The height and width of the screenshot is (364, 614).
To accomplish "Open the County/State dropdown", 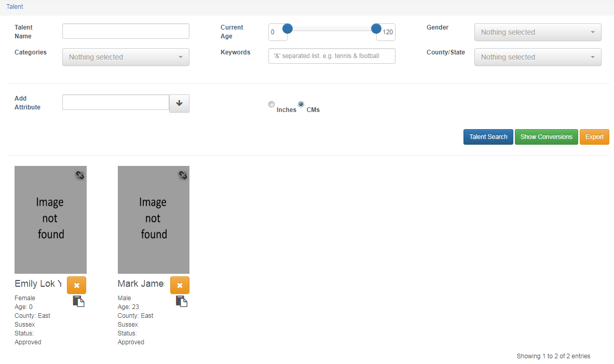I will click(538, 57).
